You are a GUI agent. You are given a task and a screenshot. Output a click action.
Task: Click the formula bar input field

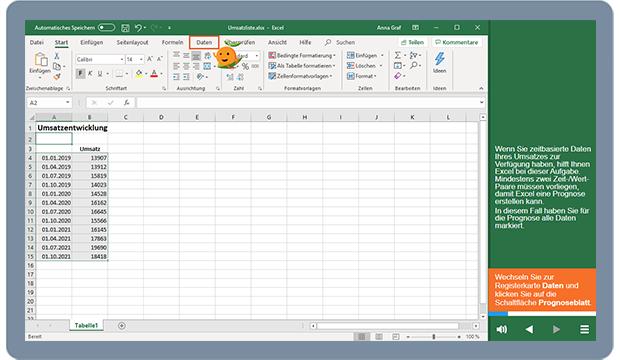pyautogui.click(x=308, y=103)
